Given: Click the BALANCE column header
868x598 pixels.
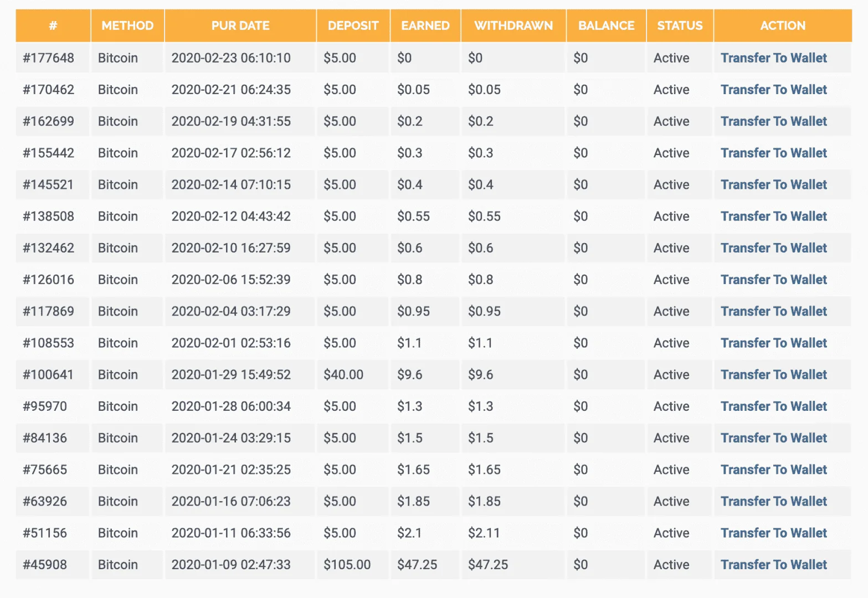Looking at the screenshot, I should 606,25.
